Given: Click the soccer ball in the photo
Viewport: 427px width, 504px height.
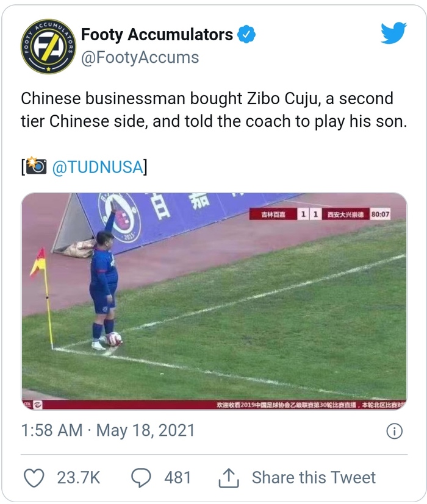Looking at the screenshot, I should pos(114,339).
